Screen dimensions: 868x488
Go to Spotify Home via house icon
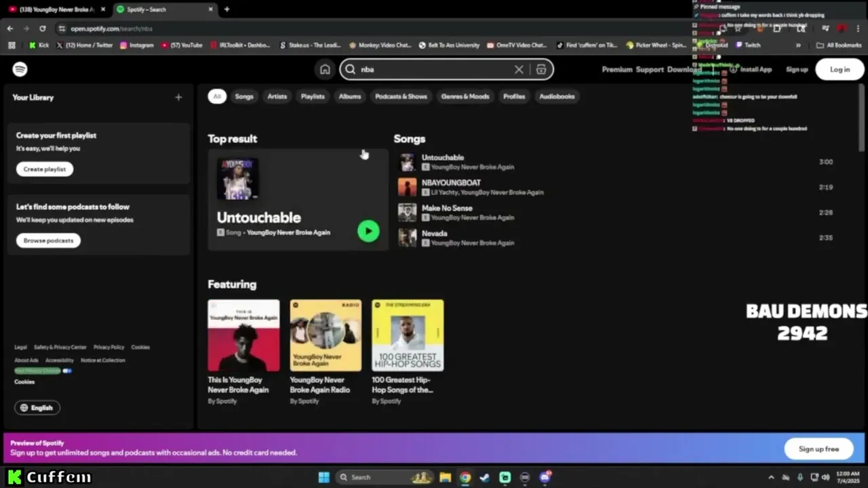[325, 69]
